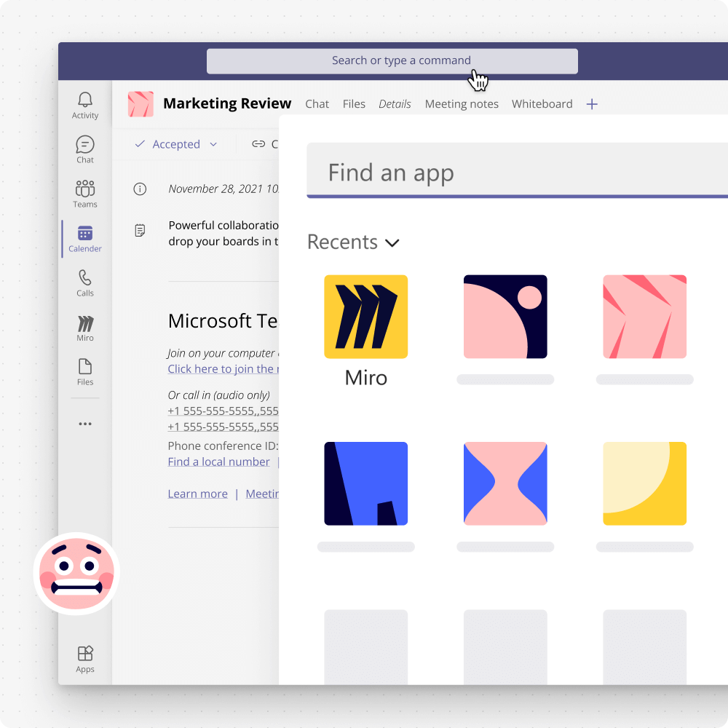Click the Find a local number link
728x728 pixels.
tap(218, 462)
